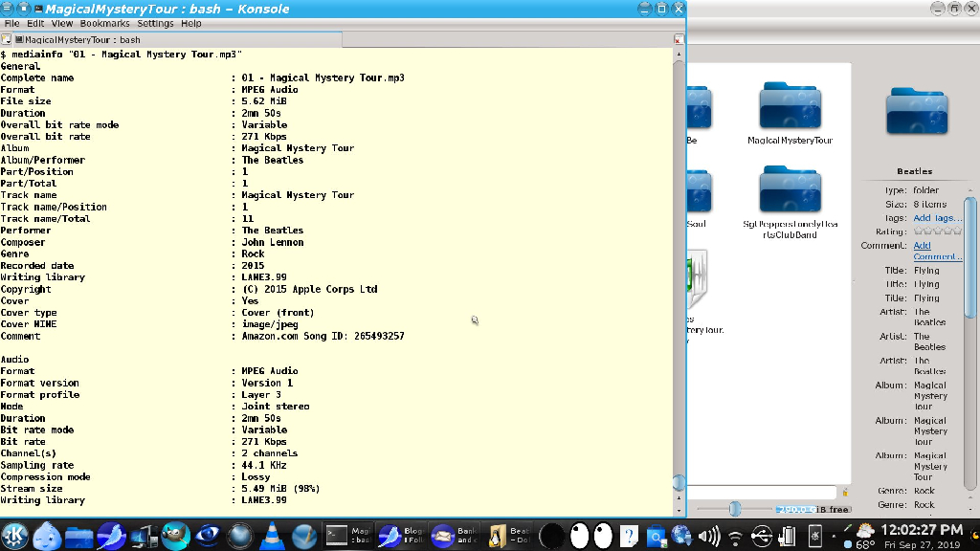
Task: Click the mediainfo command line in the terminal
Action: [122, 55]
